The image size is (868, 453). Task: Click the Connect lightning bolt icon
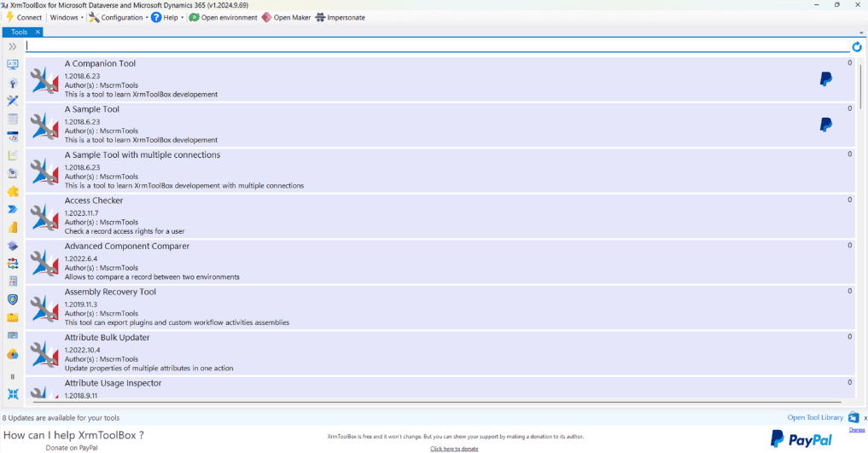[x=9, y=17]
